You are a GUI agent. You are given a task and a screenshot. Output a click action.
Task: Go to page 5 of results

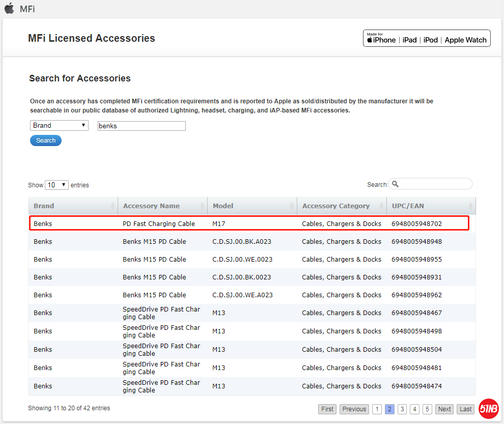(x=427, y=409)
